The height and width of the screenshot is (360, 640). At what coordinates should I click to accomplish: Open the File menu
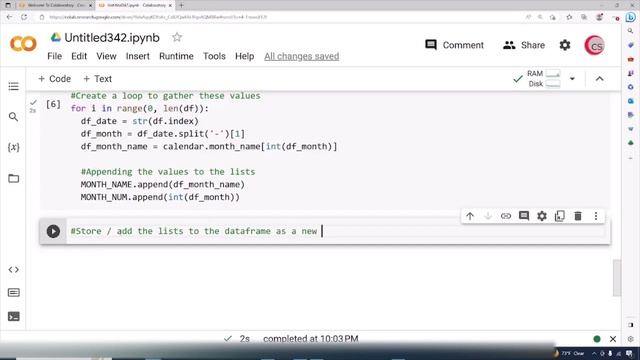[x=55, y=56]
